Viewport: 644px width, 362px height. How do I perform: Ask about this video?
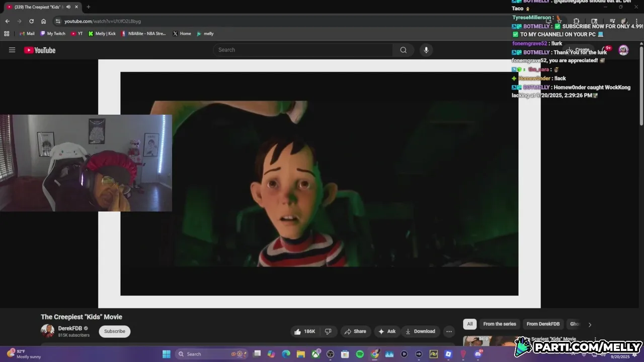(x=387, y=331)
